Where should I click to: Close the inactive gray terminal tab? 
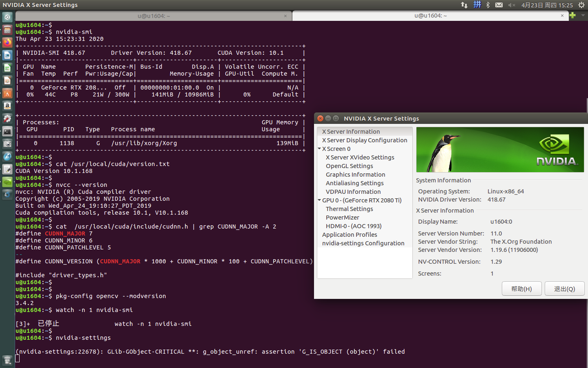pos(285,16)
